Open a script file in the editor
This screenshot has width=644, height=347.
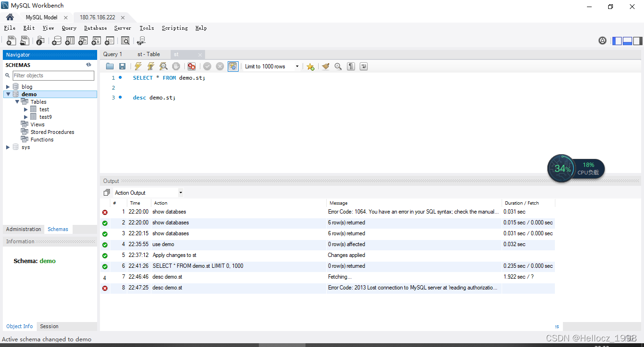click(110, 66)
